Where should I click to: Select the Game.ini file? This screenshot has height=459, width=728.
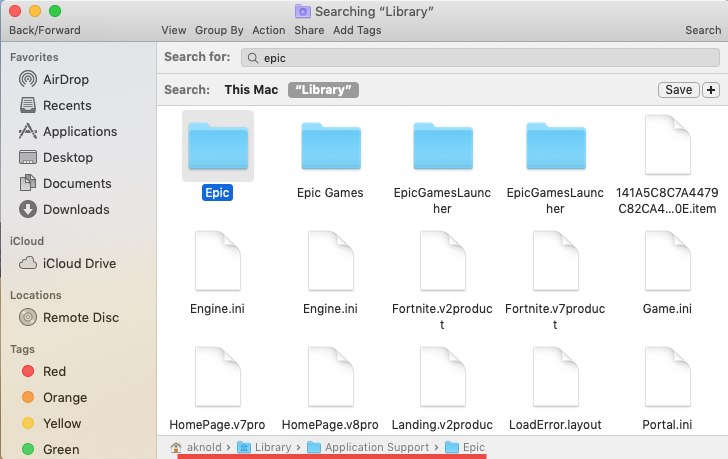668,261
